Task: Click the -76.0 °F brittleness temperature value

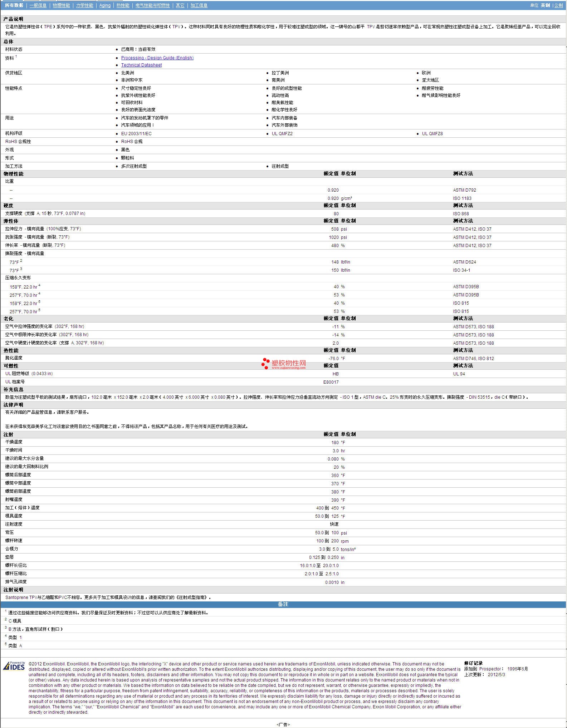Action: coord(337,359)
